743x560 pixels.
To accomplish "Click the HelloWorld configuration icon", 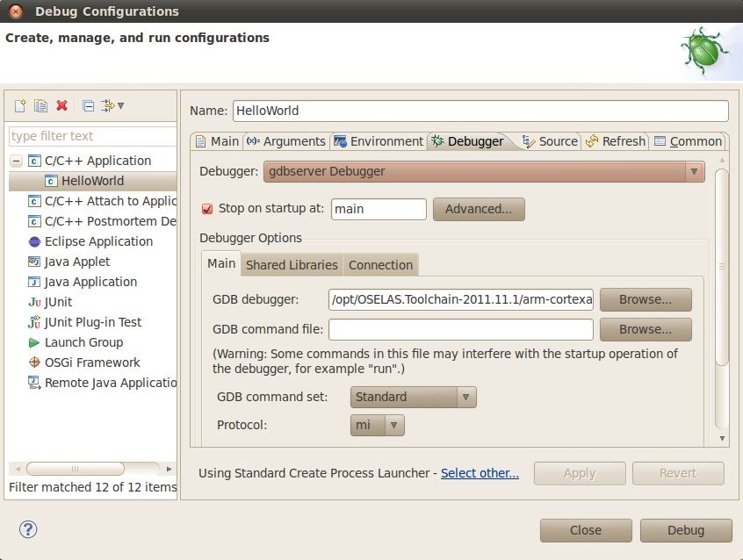I will [51, 181].
